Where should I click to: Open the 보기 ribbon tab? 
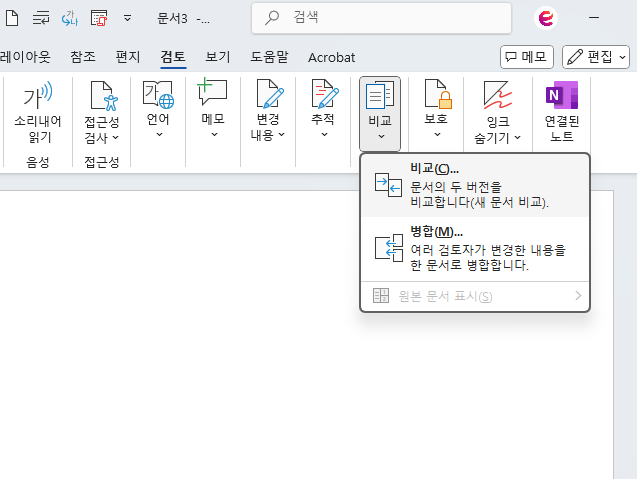tap(217, 57)
